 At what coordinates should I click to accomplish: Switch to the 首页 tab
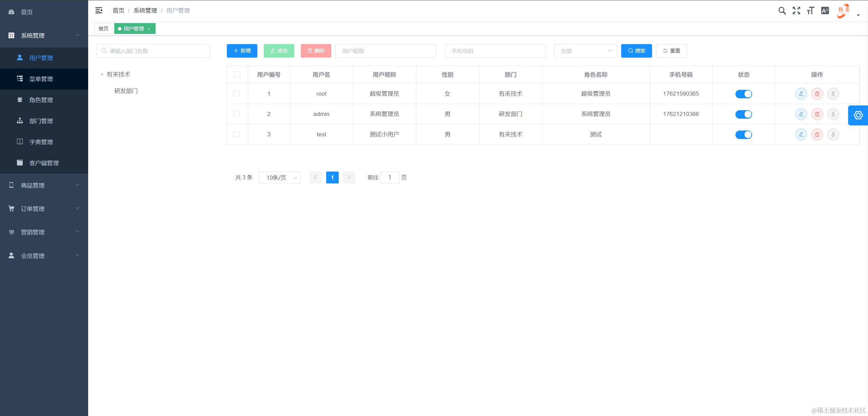(103, 29)
